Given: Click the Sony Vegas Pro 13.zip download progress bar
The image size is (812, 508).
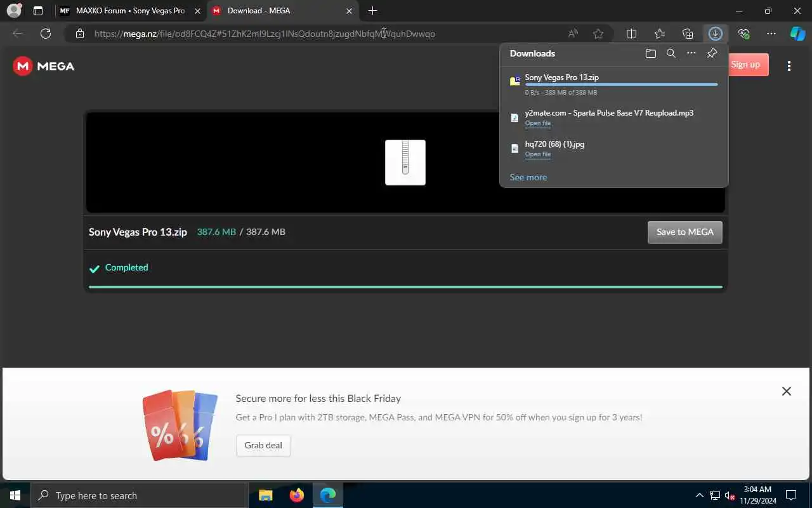Looking at the screenshot, I should click(621, 84).
